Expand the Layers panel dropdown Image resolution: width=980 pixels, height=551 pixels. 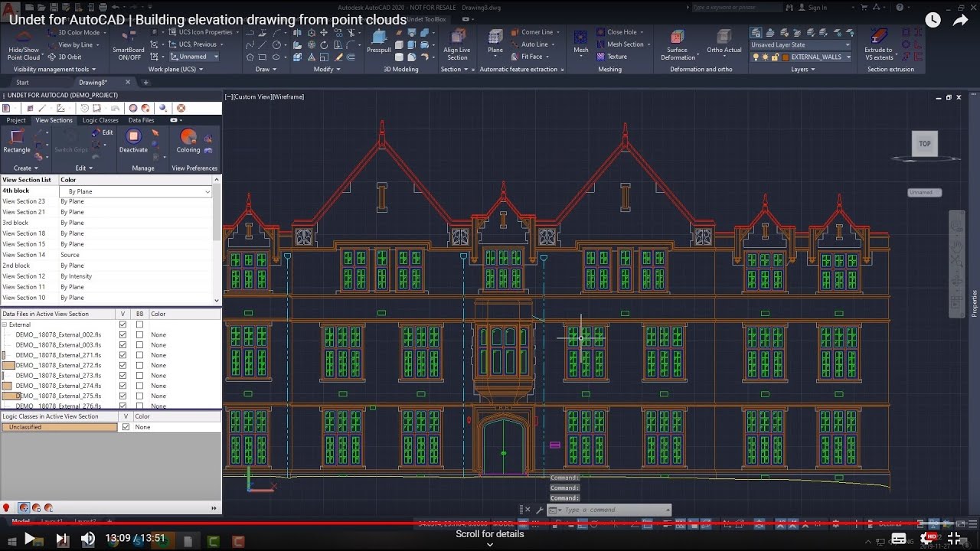pyautogui.click(x=802, y=69)
